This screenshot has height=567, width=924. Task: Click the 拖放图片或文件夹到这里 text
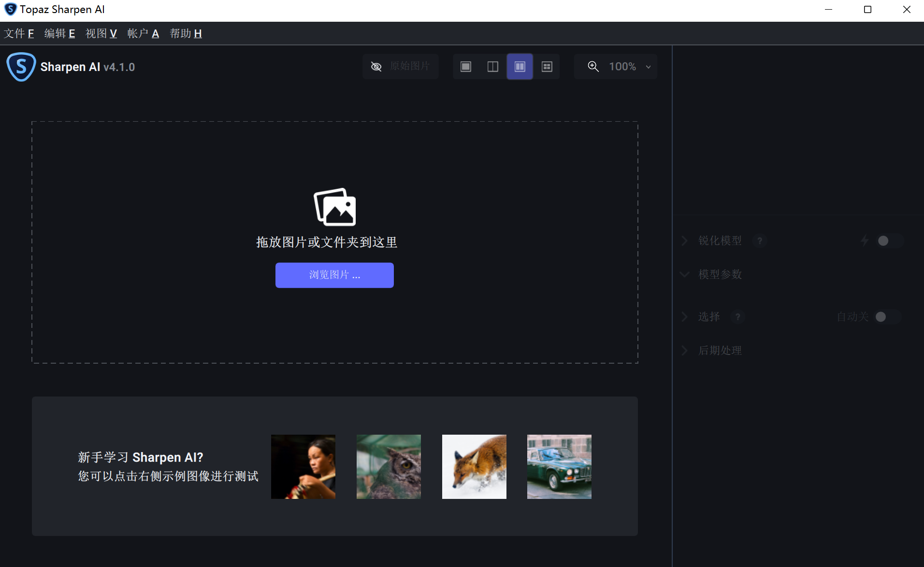(327, 242)
